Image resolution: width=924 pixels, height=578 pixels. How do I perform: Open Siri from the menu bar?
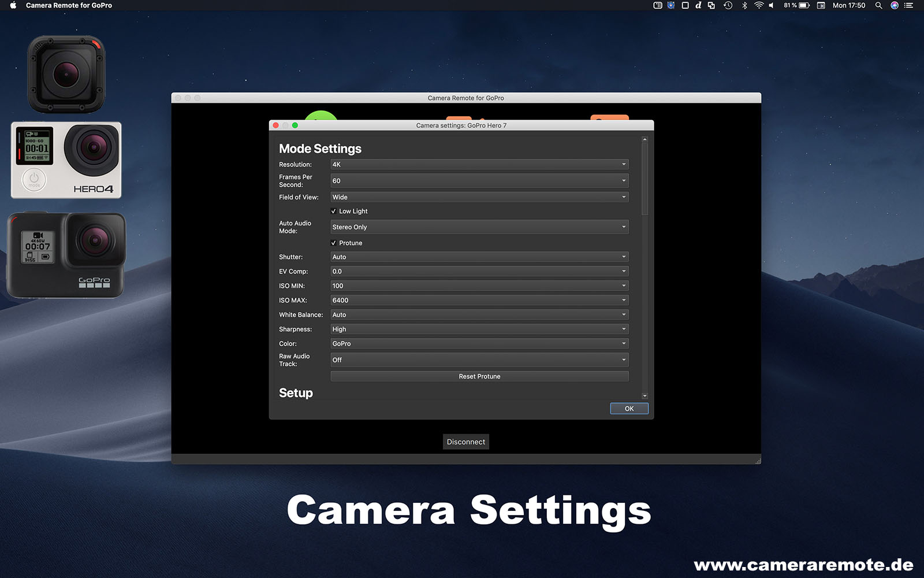pos(894,5)
